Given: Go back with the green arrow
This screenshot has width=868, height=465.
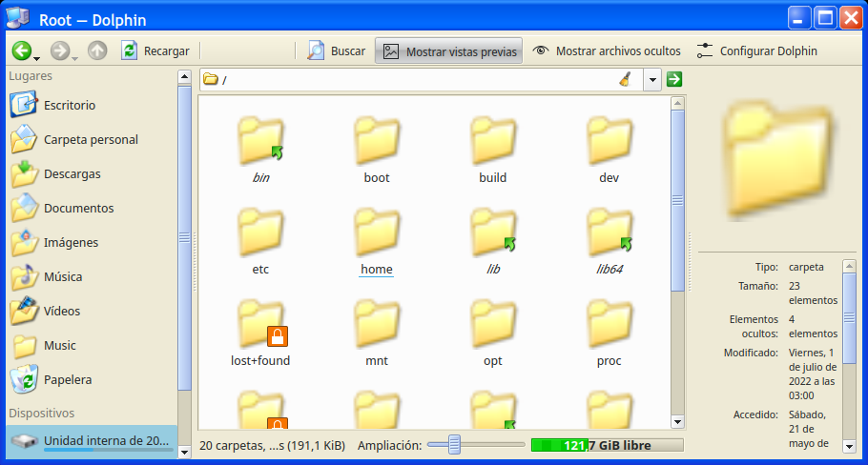Looking at the screenshot, I should click(22, 51).
